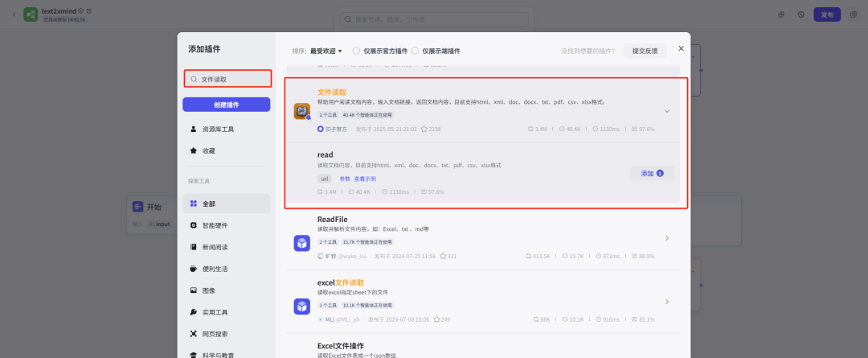Click the 实用工具 wrench icon
This screenshot has height=358, width=868.
coord(193,312)
